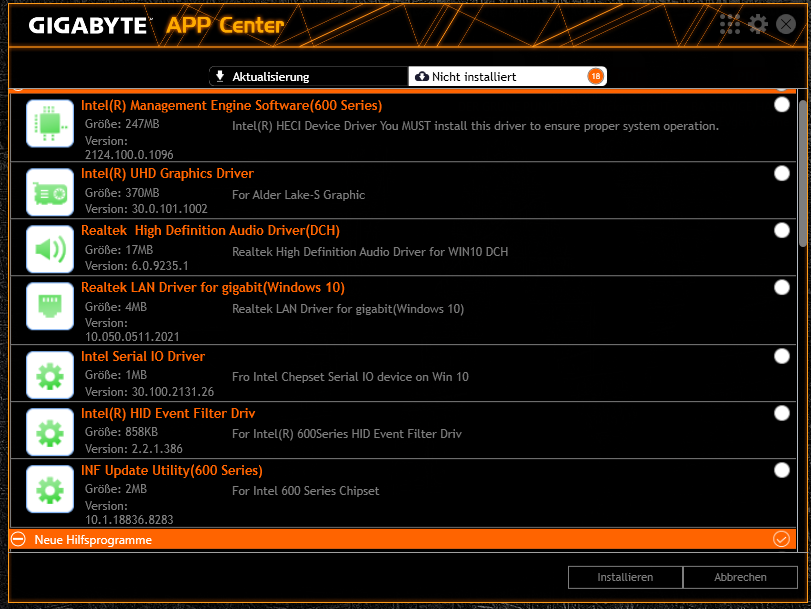The width and height of the screenshot is (811, 609).
Task: Select Intel UHD Graphics Driver radio button
Action: coord(782,173)
